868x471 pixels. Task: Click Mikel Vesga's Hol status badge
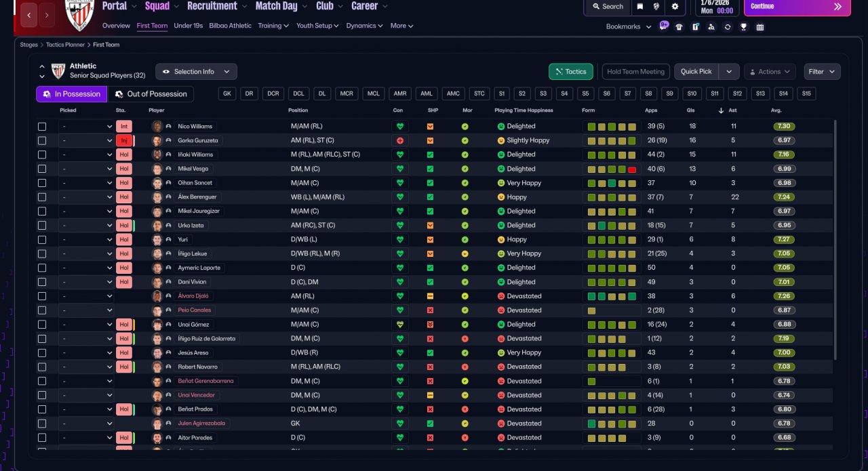tap(123, 169)
